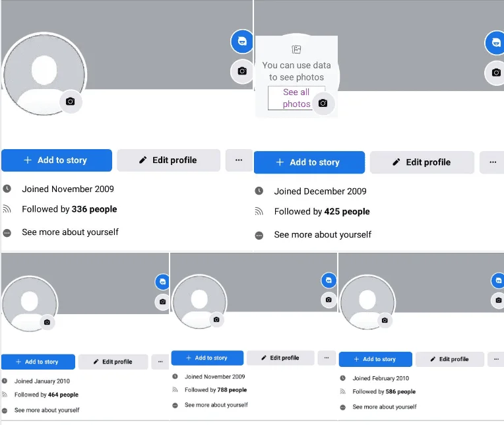
Task: Edit profile on the 464-follower profile
Action: pos(113,362)
